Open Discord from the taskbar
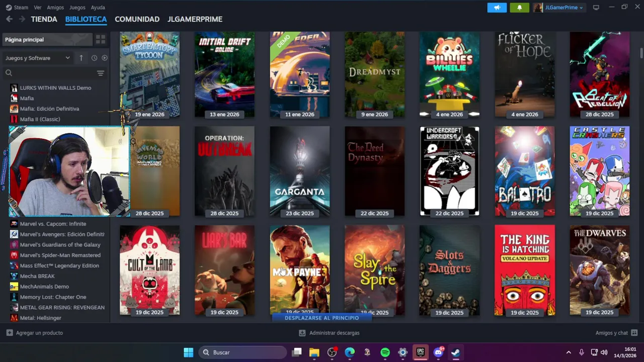 point(438,352)
